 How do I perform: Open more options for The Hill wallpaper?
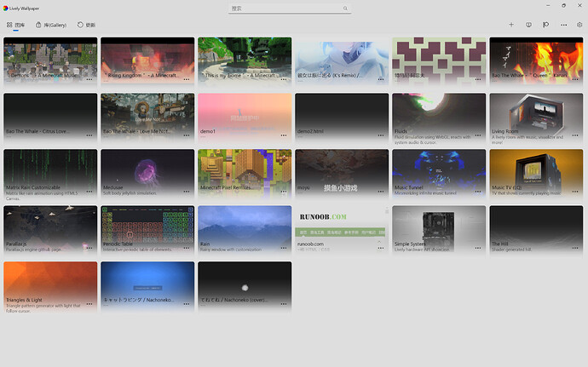click(575, 248)
